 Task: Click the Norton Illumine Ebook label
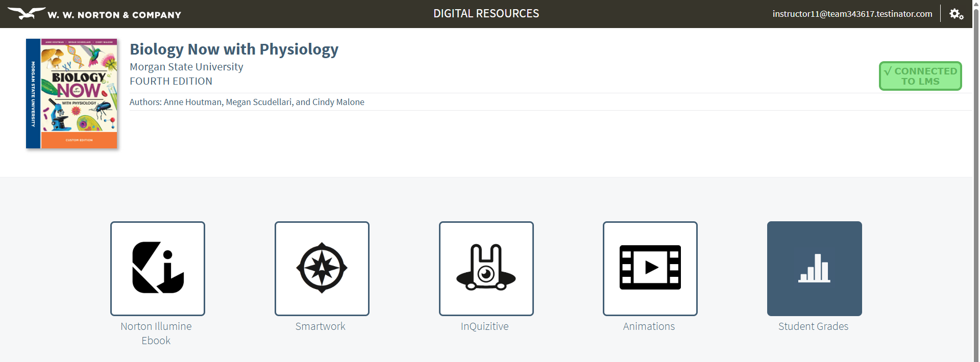click(156, 333)
